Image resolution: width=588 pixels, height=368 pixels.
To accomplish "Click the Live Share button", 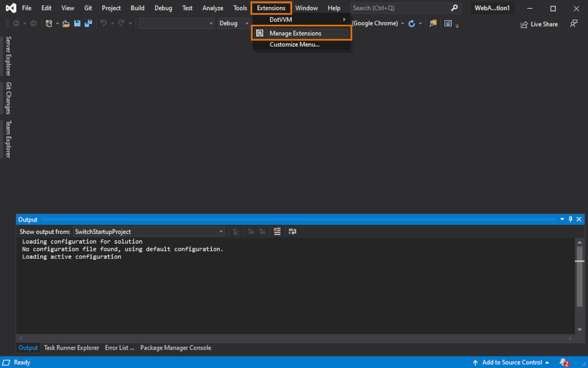I will coord(539,24).
